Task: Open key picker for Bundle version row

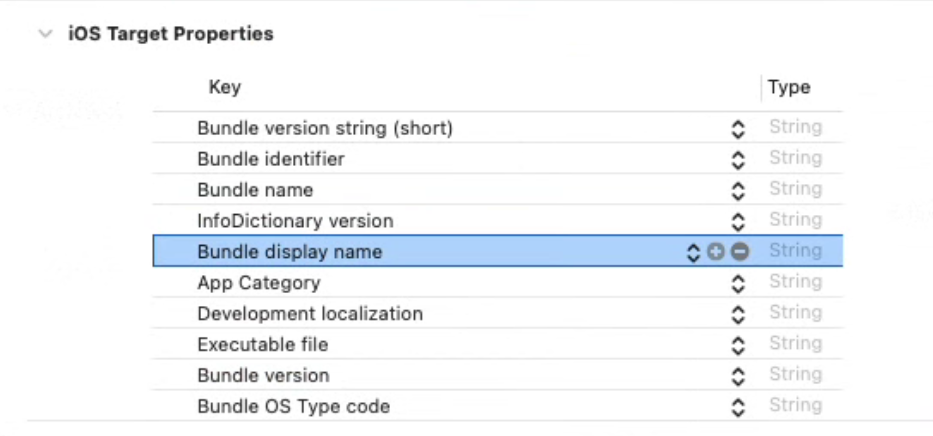Action: tap(738, 376)
